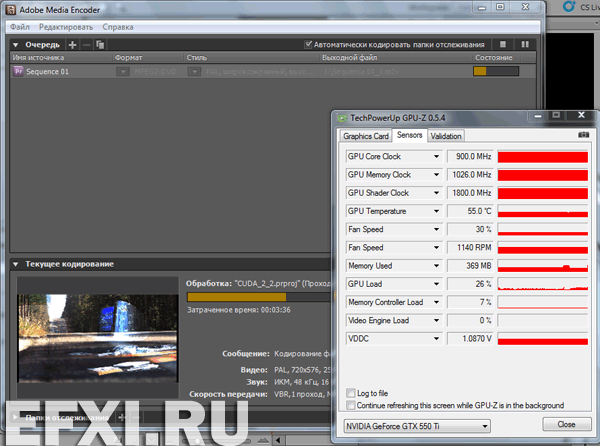Switch to the Validation tab
This screenshot has width=600, height=446.
click(446, 136)
